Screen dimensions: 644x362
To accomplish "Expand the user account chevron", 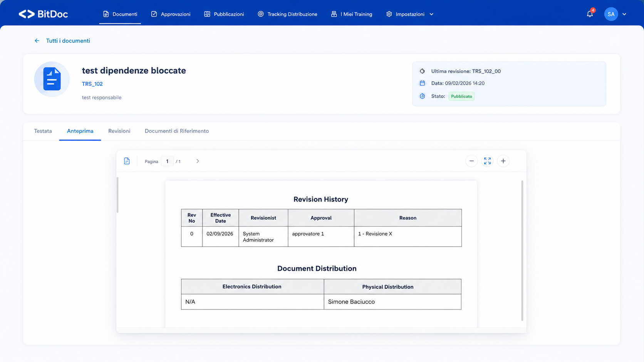I will (x=624, y=14).
